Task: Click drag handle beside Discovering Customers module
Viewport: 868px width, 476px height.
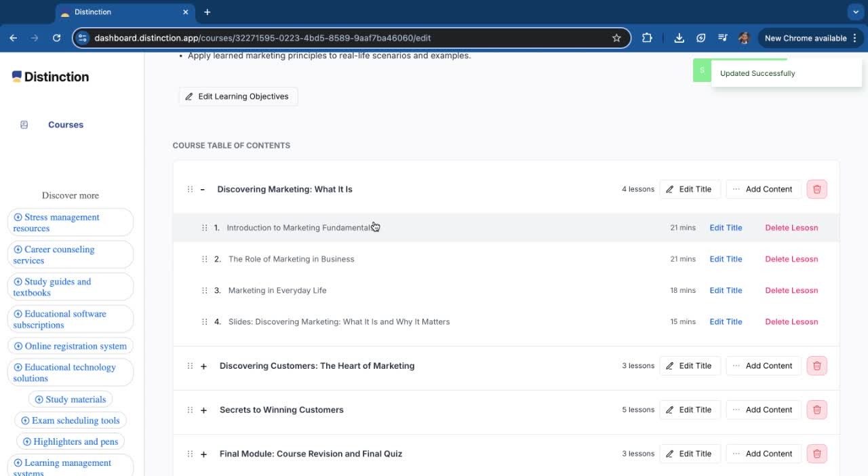Action: tap(190, 365)
